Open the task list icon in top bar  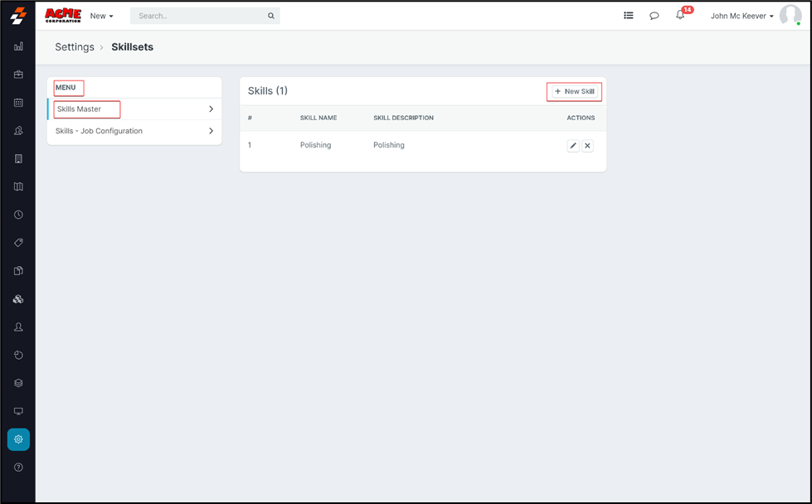click(x=629, y=16)
